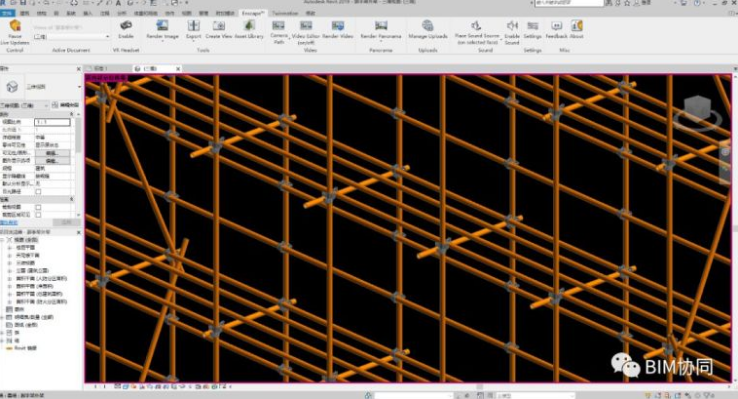Image resolution: width=738 pixels, height=399 pixels.
Task: Open the Video Editor
Action: (x=306, y=25)
